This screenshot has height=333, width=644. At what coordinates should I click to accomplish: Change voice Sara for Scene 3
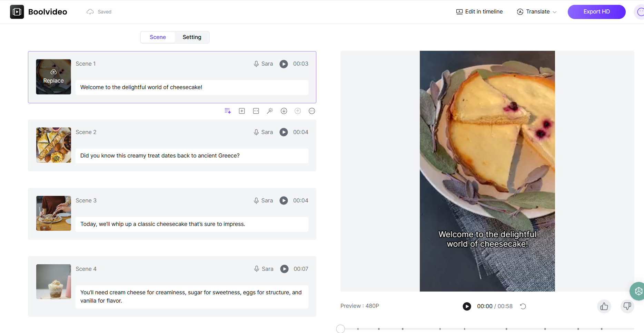264,201
